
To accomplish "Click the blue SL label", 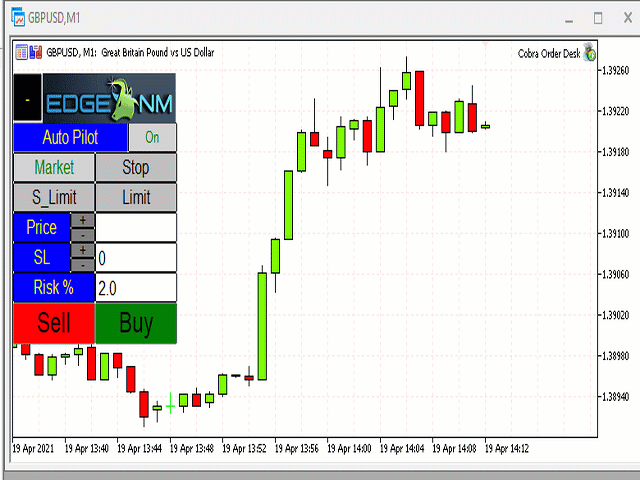I will point(42,258).
